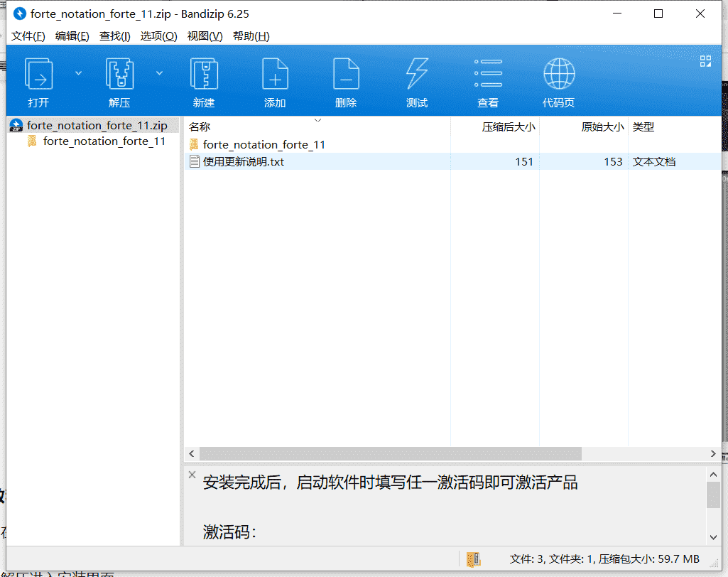
Task: Click the 添加 (Add) file icon
Action: point(275,74)
